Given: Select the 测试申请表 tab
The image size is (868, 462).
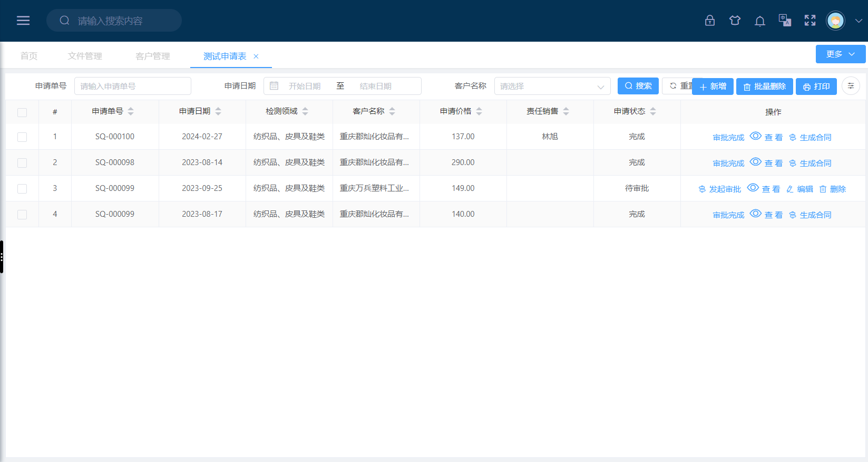Looking at the screenshot, I should (225, 56).
